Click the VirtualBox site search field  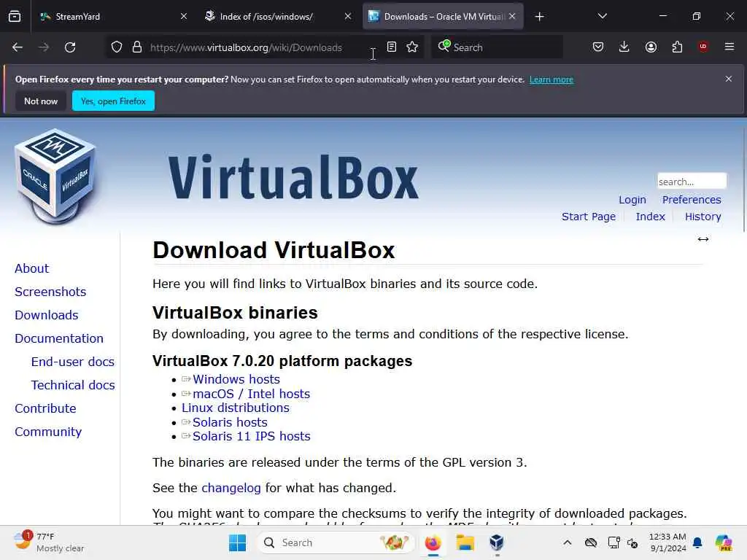[x=692, y=182]
